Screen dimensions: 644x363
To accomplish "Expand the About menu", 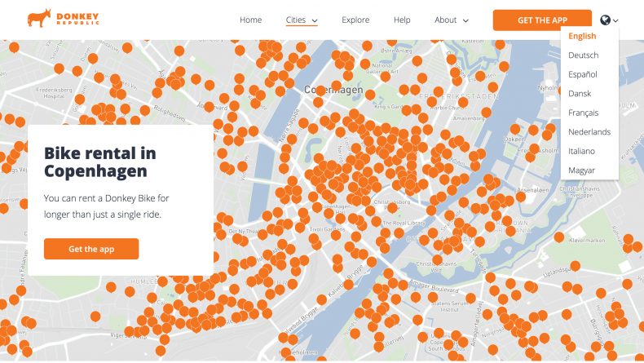I will [452, 20].
